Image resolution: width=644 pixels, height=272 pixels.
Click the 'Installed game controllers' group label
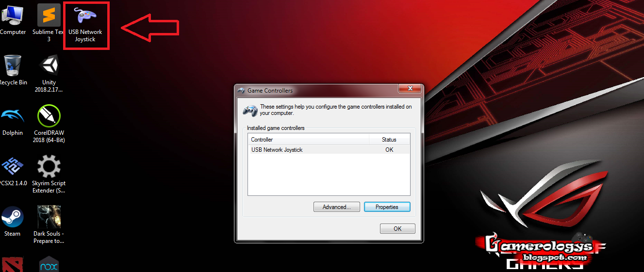coord(276,128)
